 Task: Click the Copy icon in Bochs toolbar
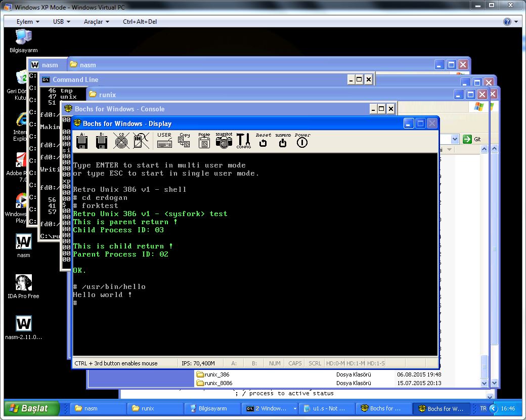point(184,140)
